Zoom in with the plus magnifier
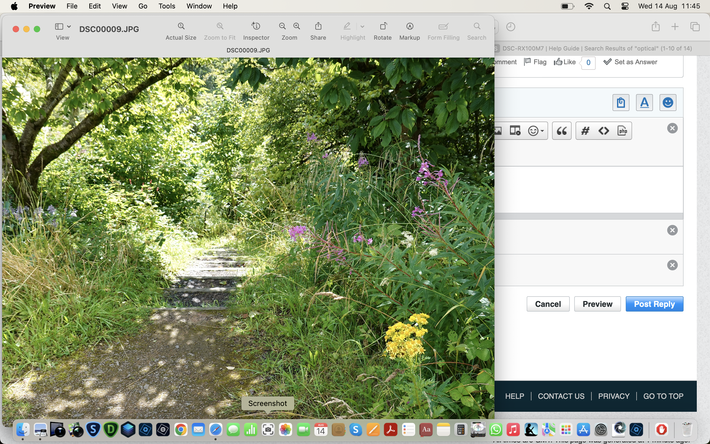 pos(297,26)
